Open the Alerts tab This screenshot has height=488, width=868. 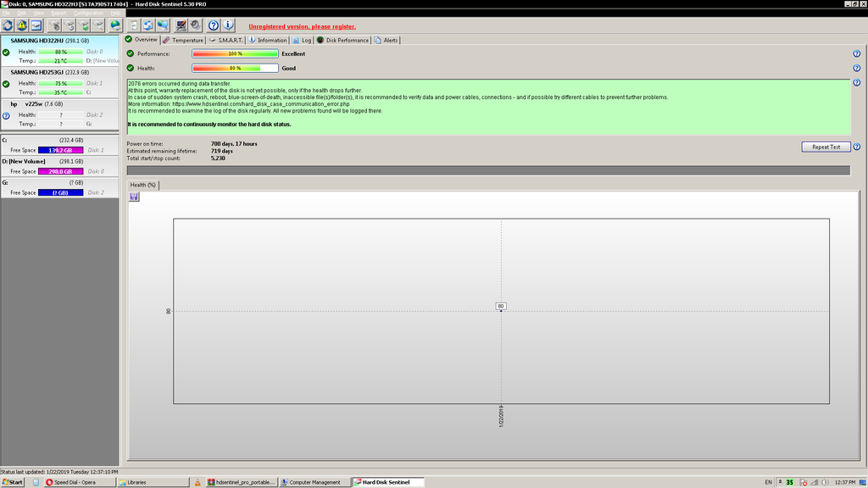(386, 40)
